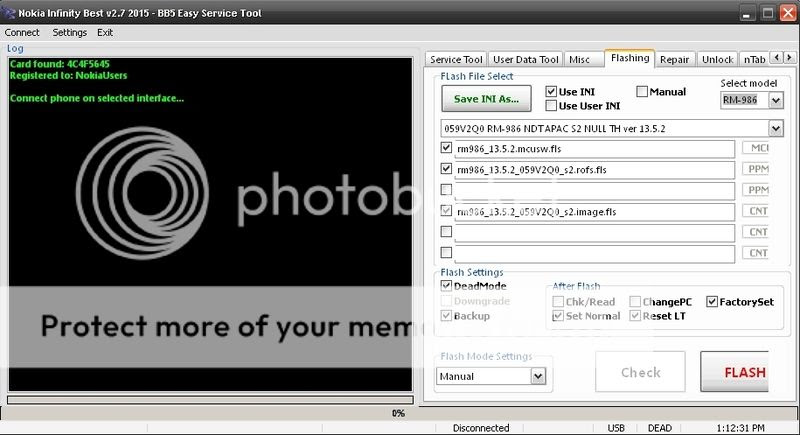
Task: Go to the Repair tab
Action: click(x=674, y=60)
